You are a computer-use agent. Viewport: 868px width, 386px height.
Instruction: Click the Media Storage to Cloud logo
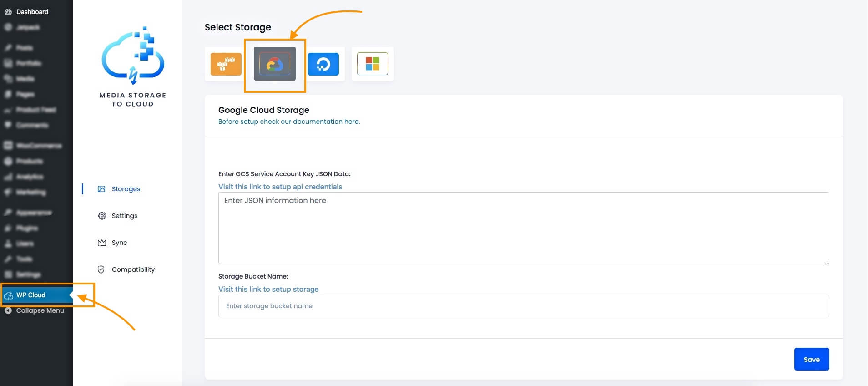click(133, 66)
